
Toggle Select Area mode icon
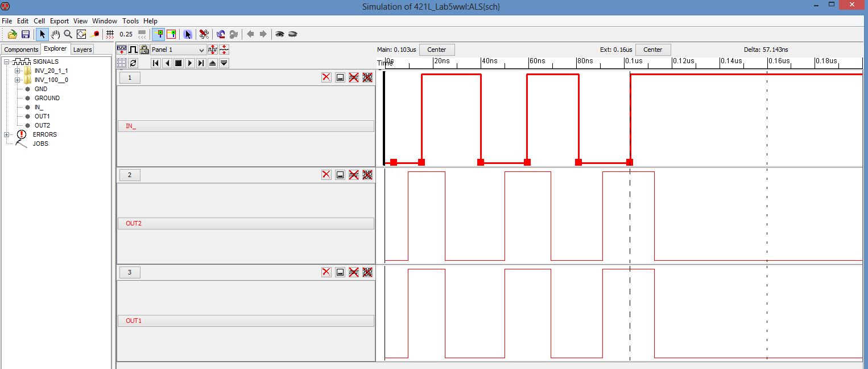tap(171, 34)
